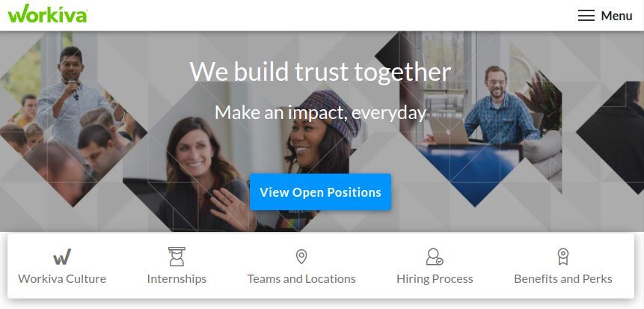Open Benefits and Perks link
The height and width of the screenshot is (309, 644).
click(x=563, y=279)
